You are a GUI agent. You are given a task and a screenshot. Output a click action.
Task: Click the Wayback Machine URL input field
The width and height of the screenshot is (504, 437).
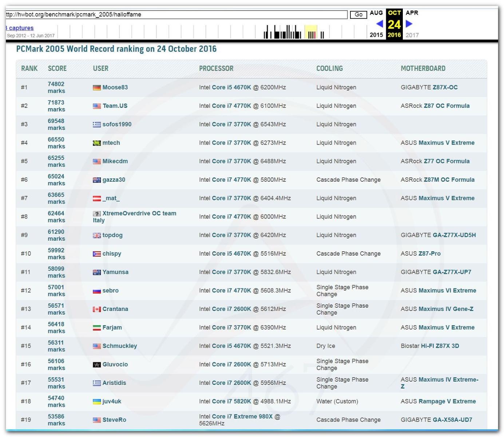pos(176,15)
